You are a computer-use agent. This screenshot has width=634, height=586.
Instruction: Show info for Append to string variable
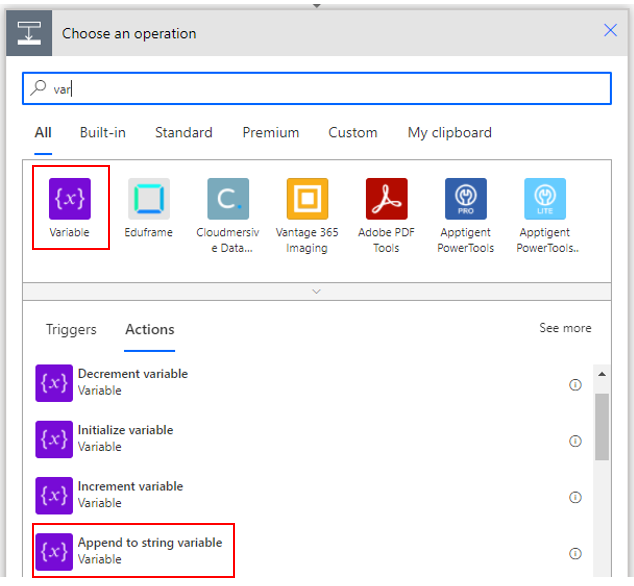(x=575, y=553)
